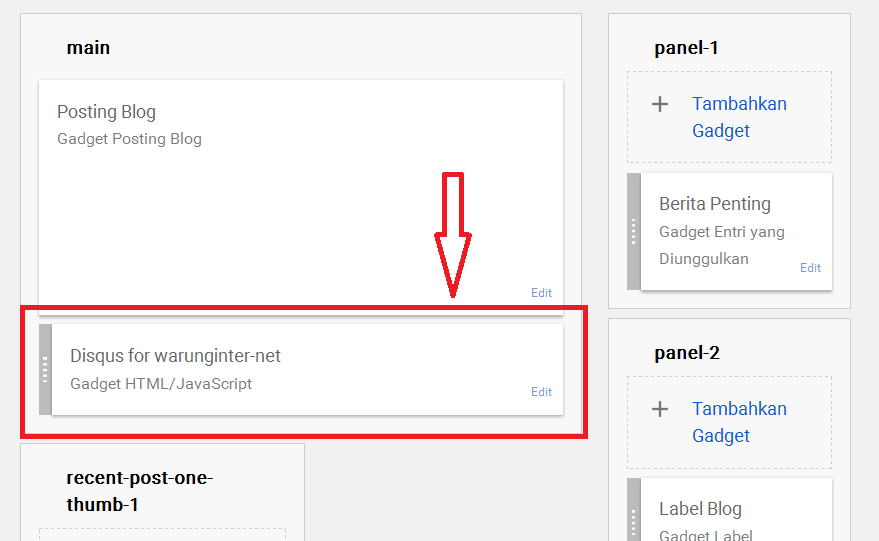
Task: Click the panel-2 section heading
Action: 687,352
